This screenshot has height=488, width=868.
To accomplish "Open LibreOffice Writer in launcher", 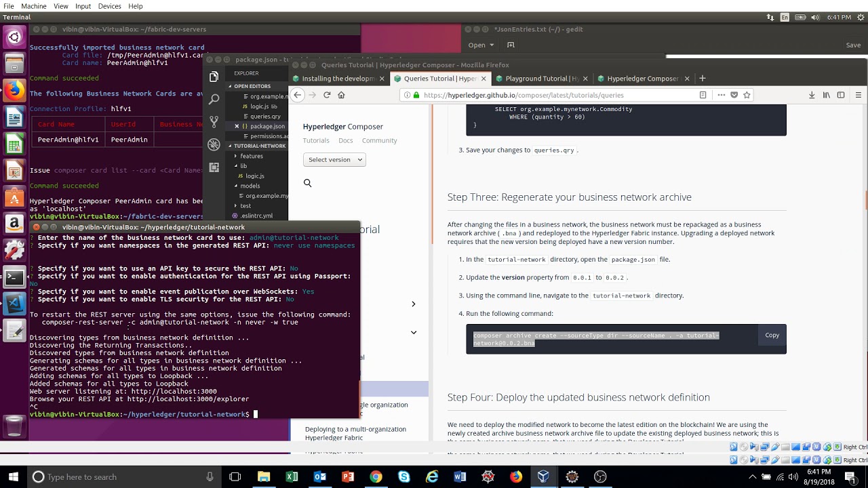I will coord(15,117).
